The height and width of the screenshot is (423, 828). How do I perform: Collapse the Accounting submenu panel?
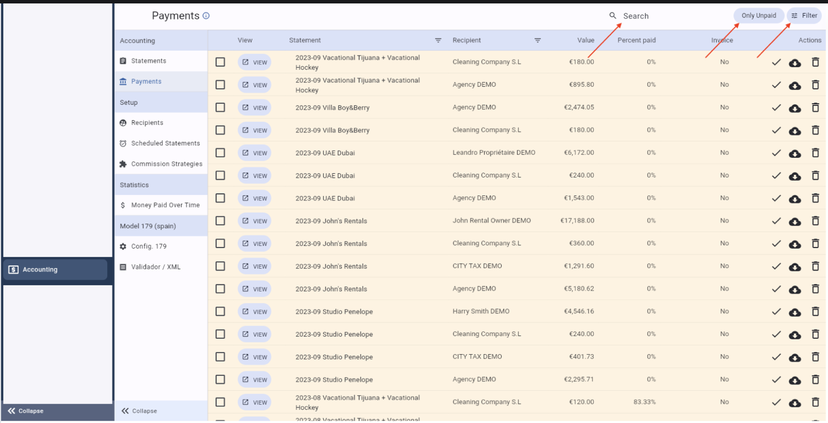tap(161, 411)
